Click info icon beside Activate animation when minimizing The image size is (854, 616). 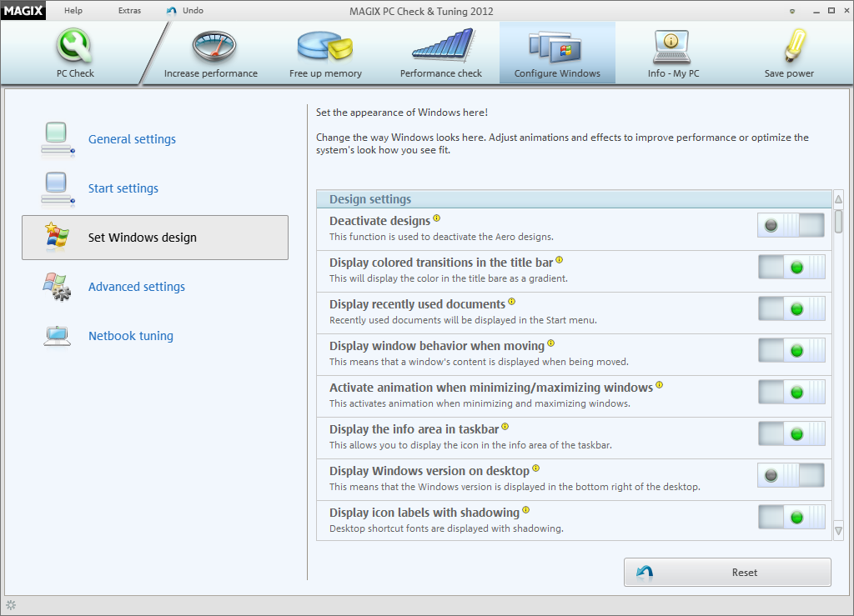coord(659,385)
